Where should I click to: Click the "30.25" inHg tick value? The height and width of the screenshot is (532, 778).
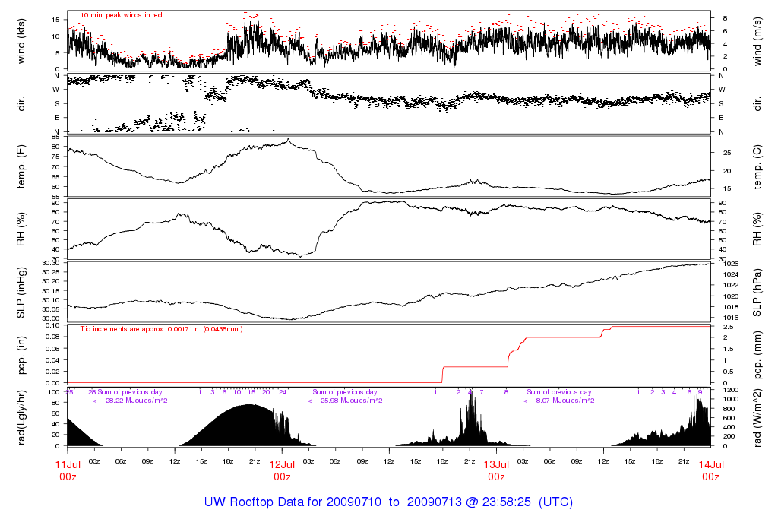tap(51, 272)
